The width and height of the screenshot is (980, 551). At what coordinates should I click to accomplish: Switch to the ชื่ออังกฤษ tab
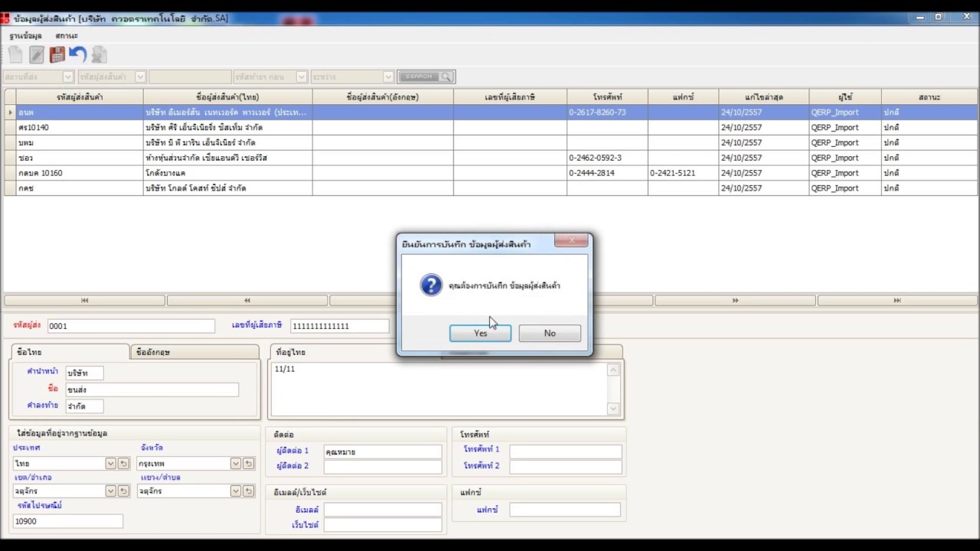(x=195, y=352)
